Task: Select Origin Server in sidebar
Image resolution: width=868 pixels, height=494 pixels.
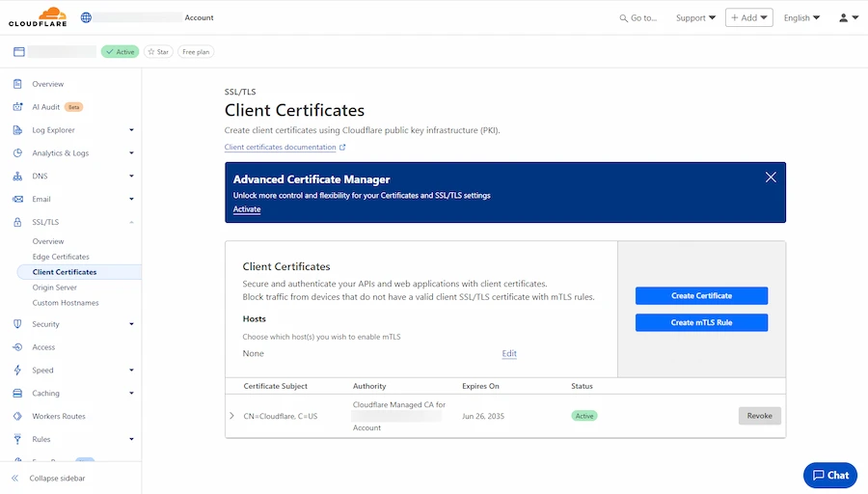Action: (x=55, y=288)
